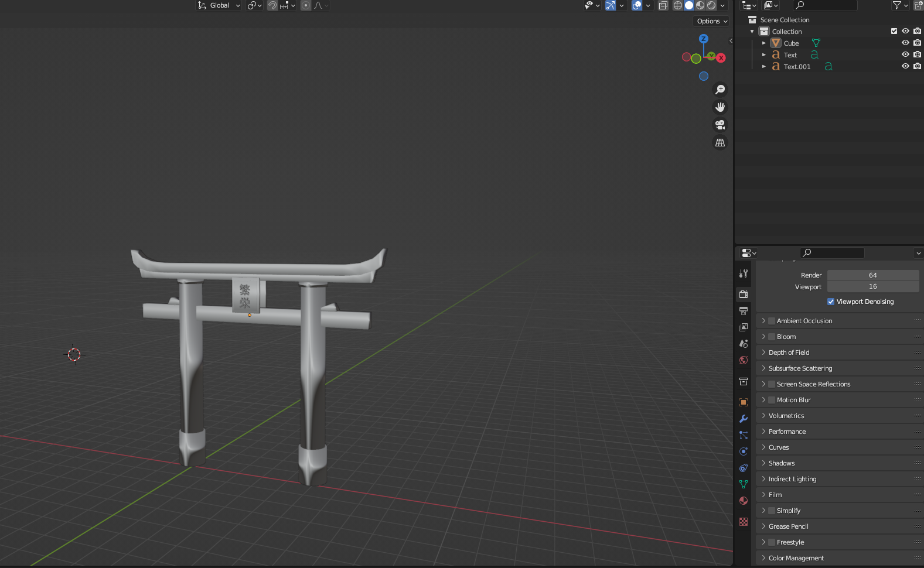Select Scene Collection in outliner
Image resolution: width=924 pixels, height=568 pixels.
tap(785, 20)
